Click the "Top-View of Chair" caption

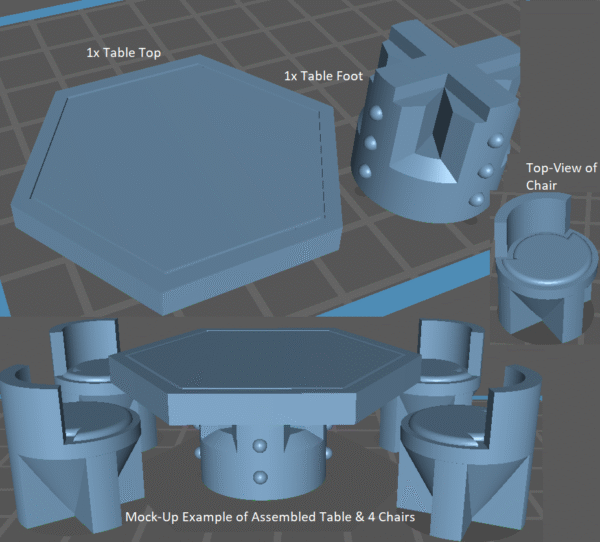pyautogui.click(x=560, y=177)
